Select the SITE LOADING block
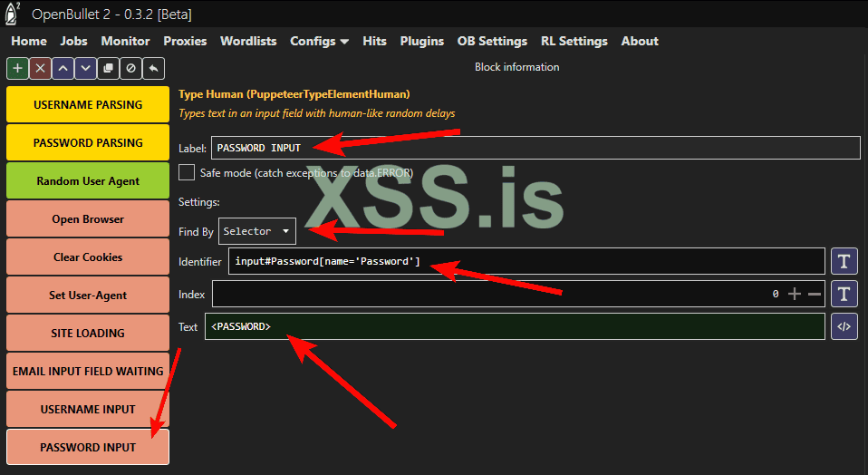Image resolution: width=868 pixels, height=475 pixels. (88, 334)
